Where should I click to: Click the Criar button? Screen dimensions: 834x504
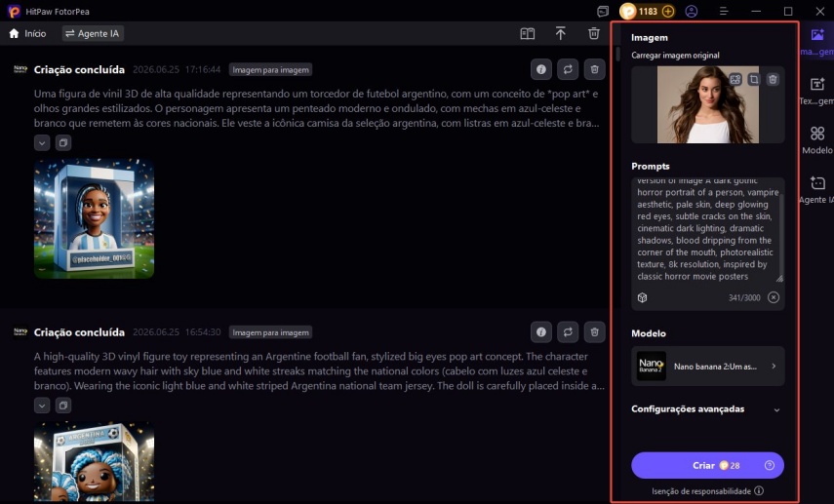point(707,465)
